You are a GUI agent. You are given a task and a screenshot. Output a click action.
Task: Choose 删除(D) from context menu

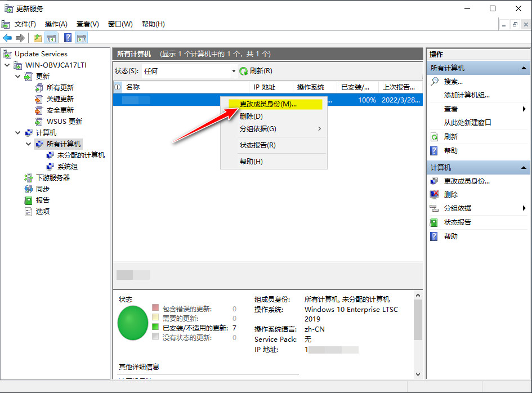click(274, 117)
